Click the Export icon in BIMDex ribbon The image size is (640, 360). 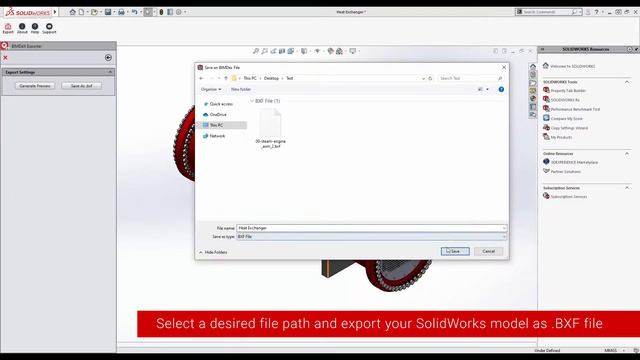(8, 28)
